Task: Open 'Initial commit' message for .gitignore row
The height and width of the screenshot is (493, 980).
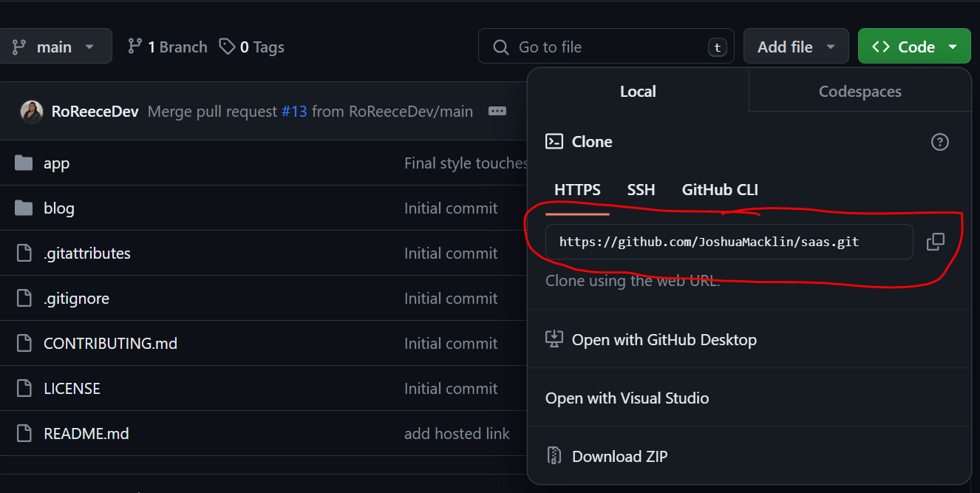Action: (x=451, y=299)
